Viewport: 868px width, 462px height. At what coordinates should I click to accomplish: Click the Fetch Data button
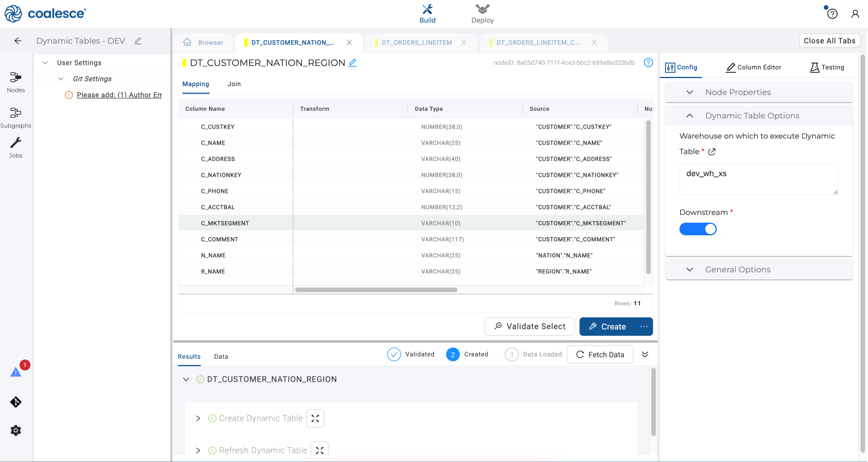pos(599,355)
